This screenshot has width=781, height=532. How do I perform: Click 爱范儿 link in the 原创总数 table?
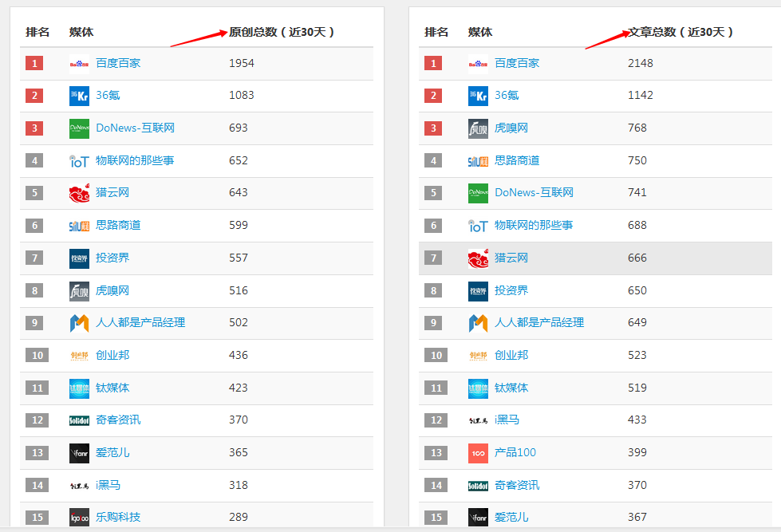click(x=112, y=452)
